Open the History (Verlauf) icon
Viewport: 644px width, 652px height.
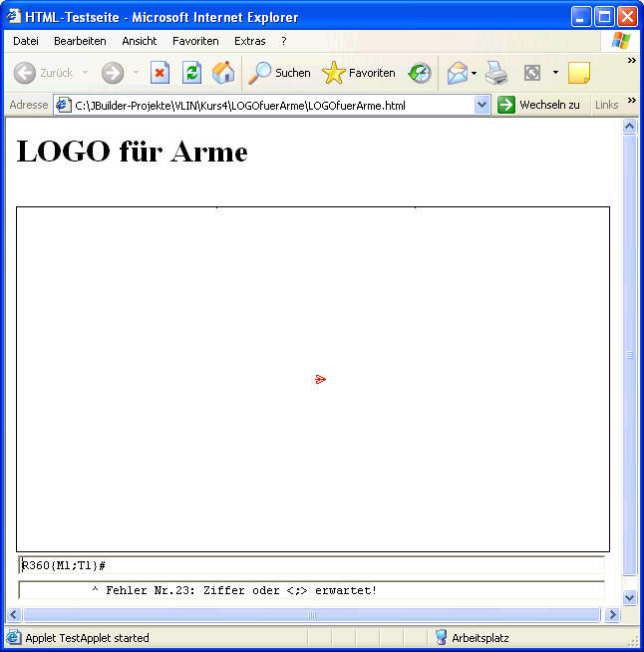[x=420, y=73]
